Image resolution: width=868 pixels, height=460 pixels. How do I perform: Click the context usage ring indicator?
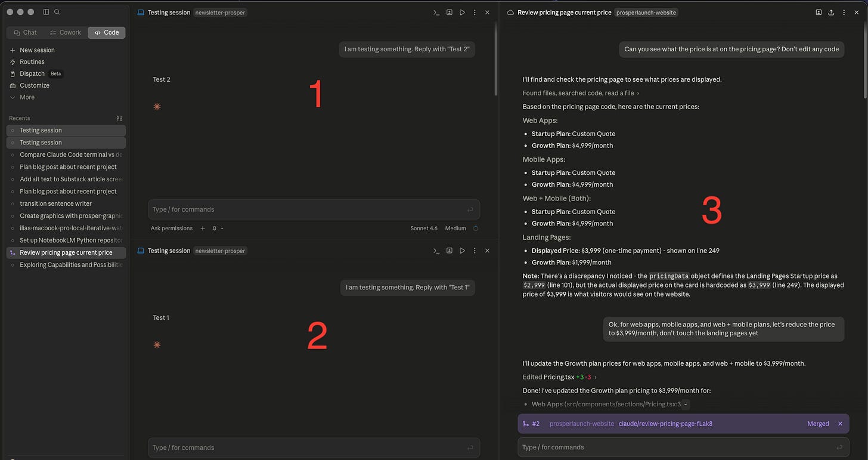(475, 228)
